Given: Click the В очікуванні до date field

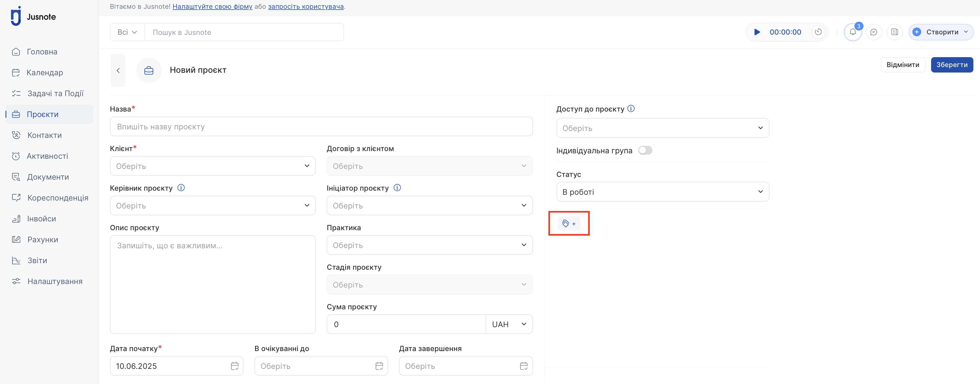Looking at the screenshot, I should pos(321,366).
